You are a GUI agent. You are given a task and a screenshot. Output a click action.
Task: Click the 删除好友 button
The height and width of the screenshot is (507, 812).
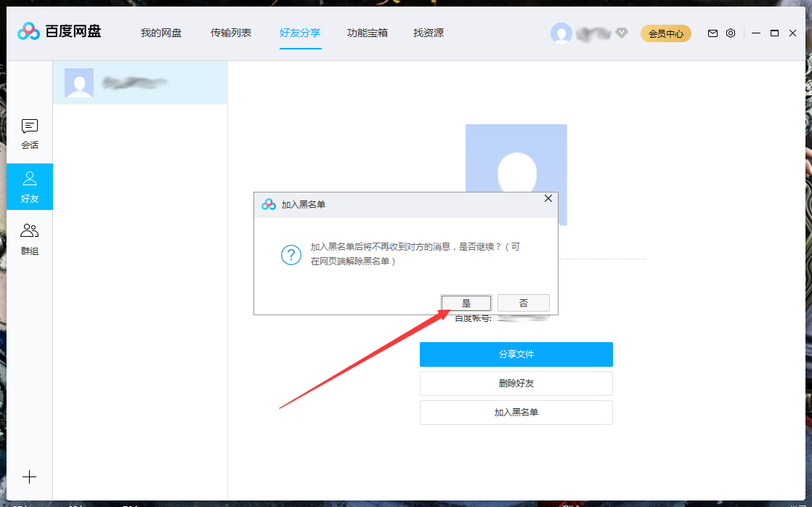(x=516, y=384)
